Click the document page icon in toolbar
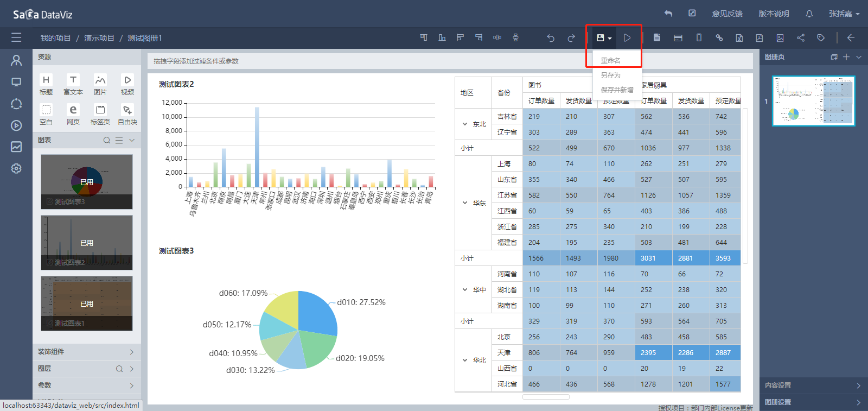 pos(657,38)
